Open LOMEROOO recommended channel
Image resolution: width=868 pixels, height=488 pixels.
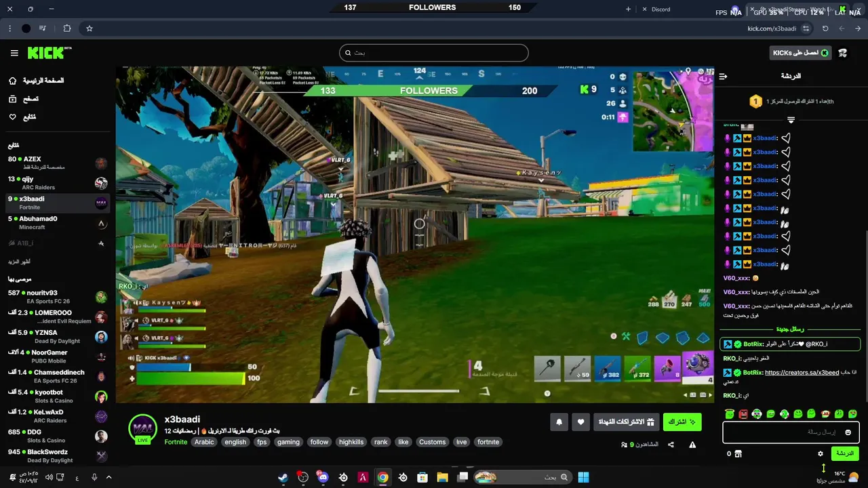pos(57,317)
